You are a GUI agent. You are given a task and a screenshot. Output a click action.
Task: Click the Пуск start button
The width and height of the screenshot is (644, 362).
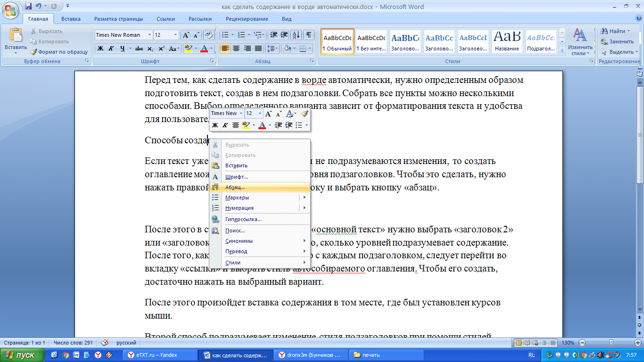coord(23,355)
